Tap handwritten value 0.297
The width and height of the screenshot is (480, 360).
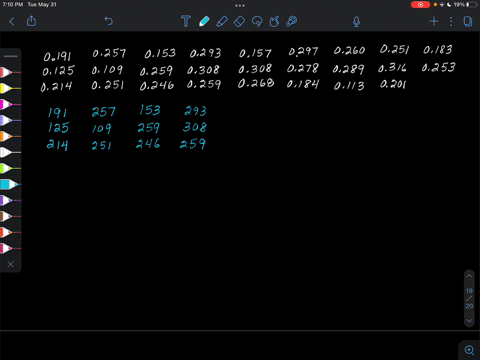[303, 51]
